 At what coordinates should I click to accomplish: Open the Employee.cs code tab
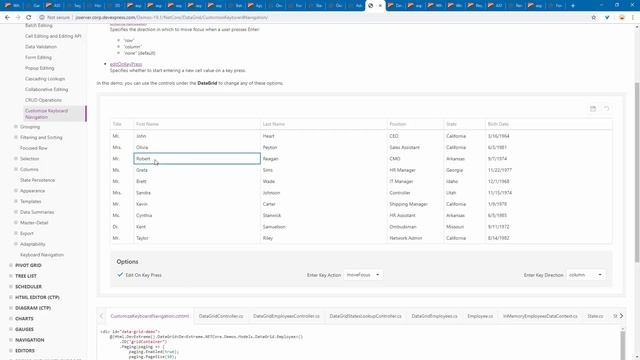(x=480, y=316)
